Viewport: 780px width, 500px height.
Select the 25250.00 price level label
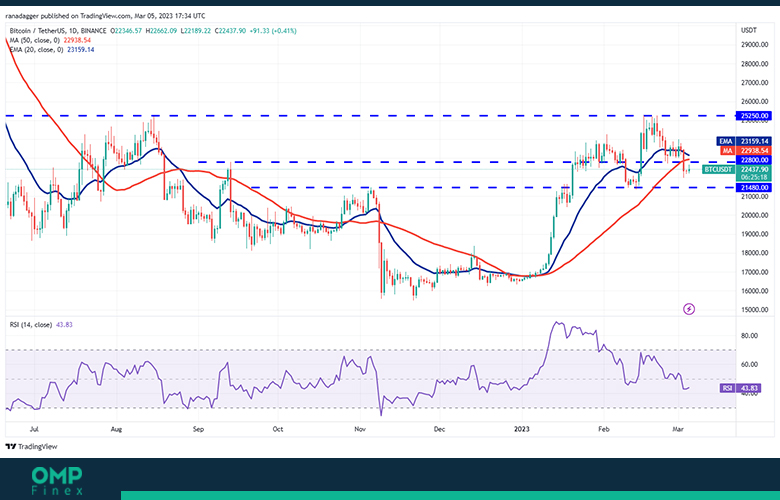tap(753, 116)
